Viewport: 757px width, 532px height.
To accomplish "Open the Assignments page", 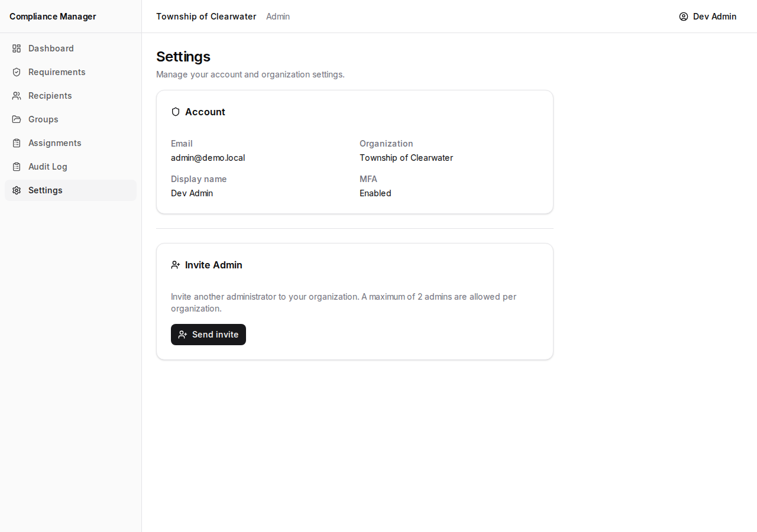I will pos(70,143).
